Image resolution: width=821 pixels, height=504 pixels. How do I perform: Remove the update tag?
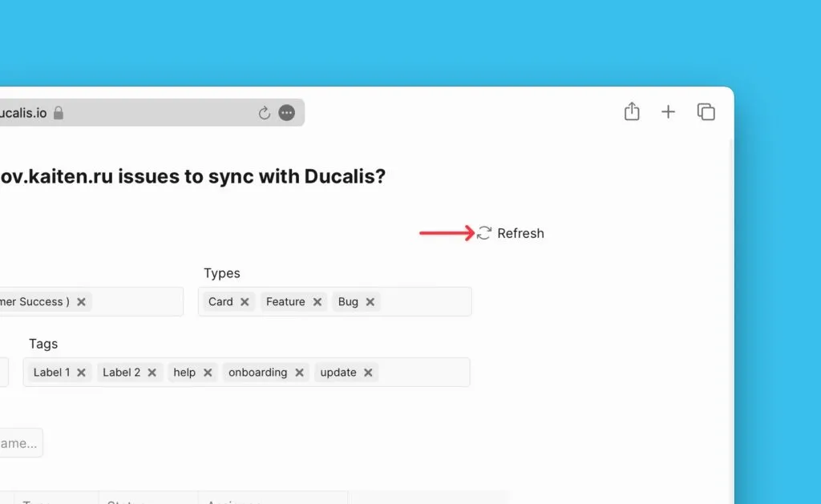(x=368, y=373)
